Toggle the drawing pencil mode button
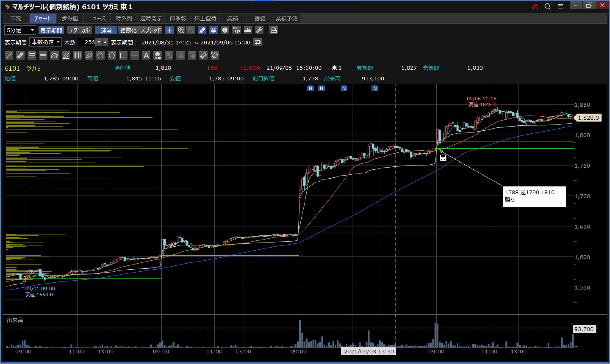Viewport: 610px width, 364px height. click(202, 30)
